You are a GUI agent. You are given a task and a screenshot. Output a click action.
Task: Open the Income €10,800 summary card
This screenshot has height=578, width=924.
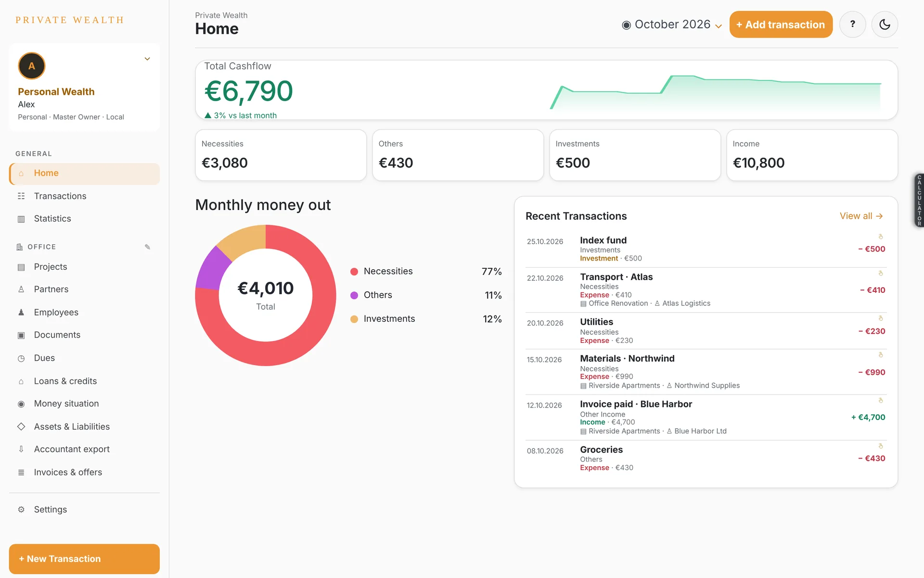(x=812, y=155)
